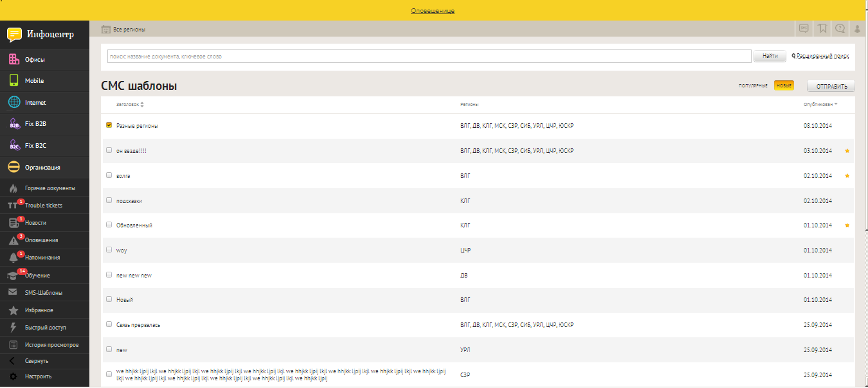This screenshot has height=388, width=868.
Task: Open the «подсказки» template title
Action: (129, 200)
